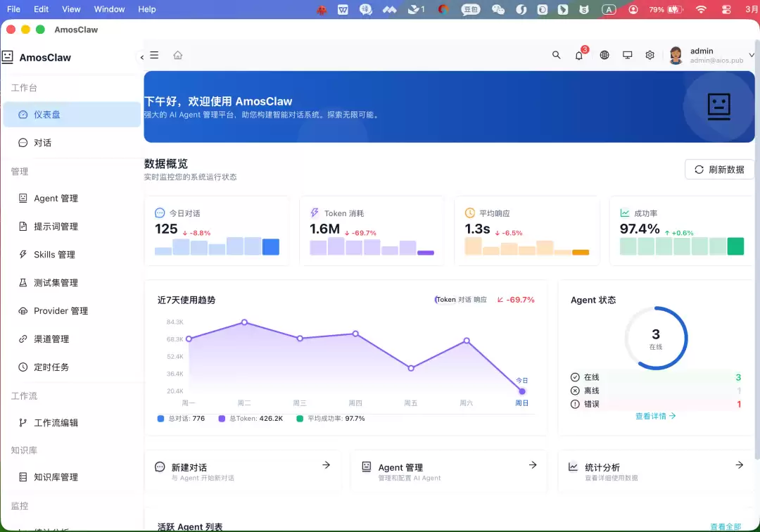Click the monitor display icon in header

pos(627,55)
